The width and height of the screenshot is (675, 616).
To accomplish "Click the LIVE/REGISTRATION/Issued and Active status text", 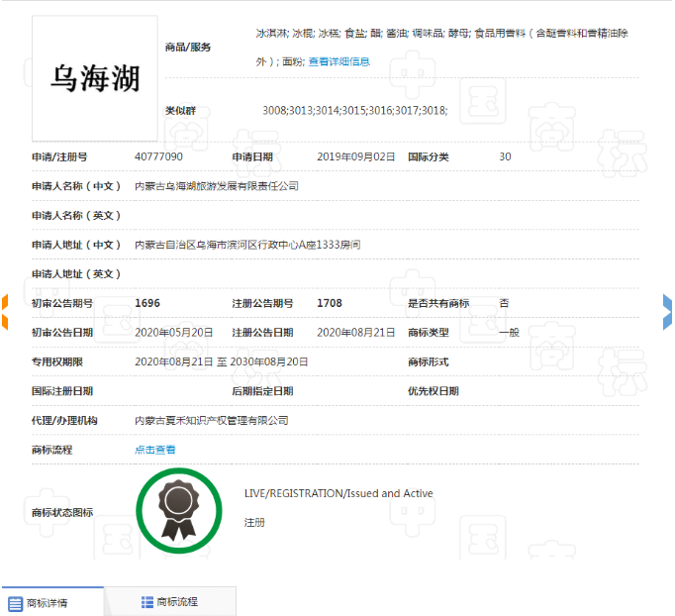I will coord(337,493).
